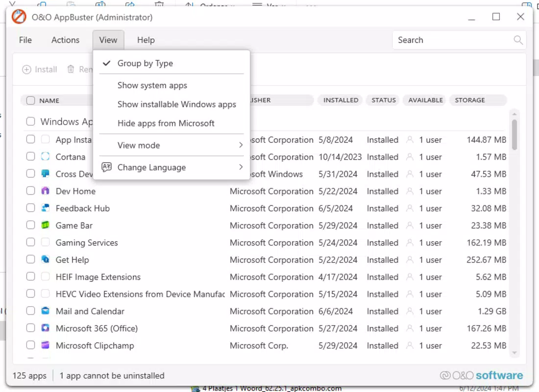The height and width of the screenshot is (392, 539).
Task: Click the user icon in Cortana row
Action: (410, 157)
